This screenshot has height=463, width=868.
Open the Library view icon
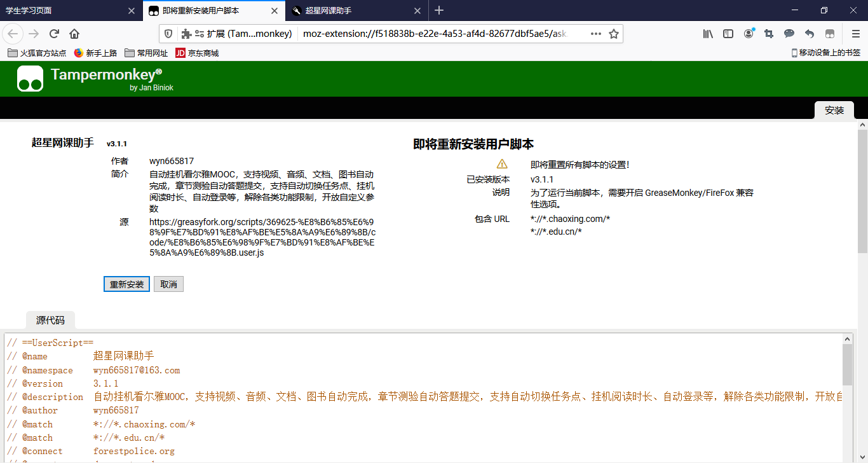pyautogui.click(x=708, y=34)
